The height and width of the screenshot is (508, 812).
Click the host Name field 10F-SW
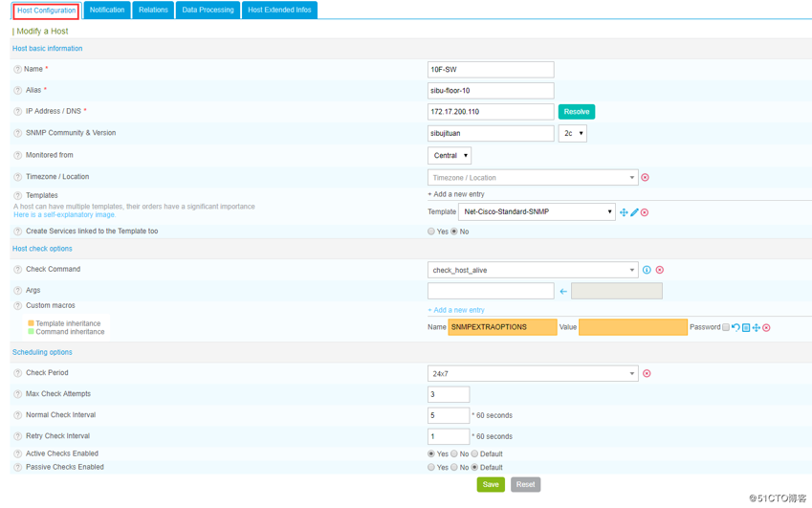click(x=491, y=70)
